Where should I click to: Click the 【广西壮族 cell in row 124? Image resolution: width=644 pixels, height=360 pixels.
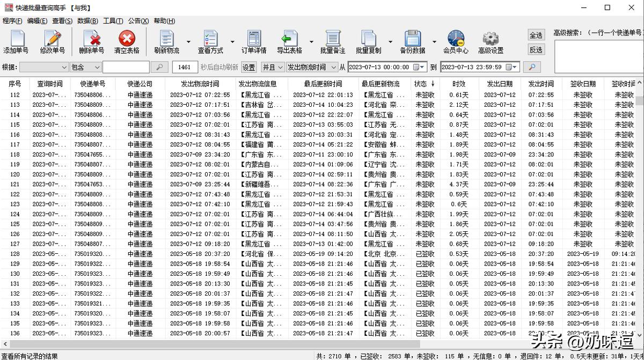click(383, 214)
